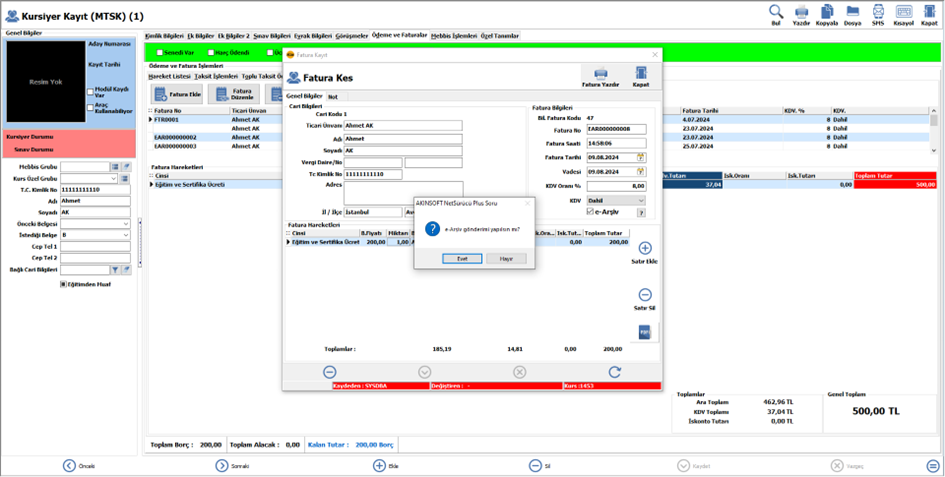Click the Sonraki next arrow icon
The image size is (945, 477).
click(222, 466)
